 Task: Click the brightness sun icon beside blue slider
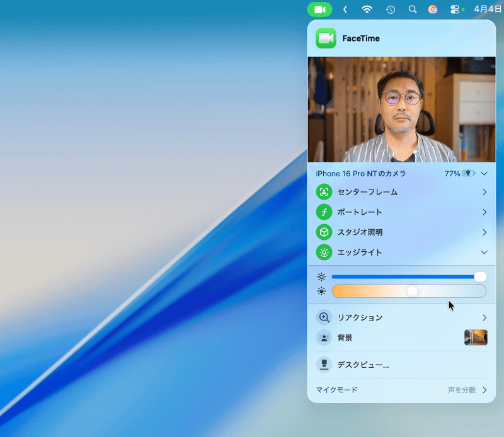tap(321, 276)
